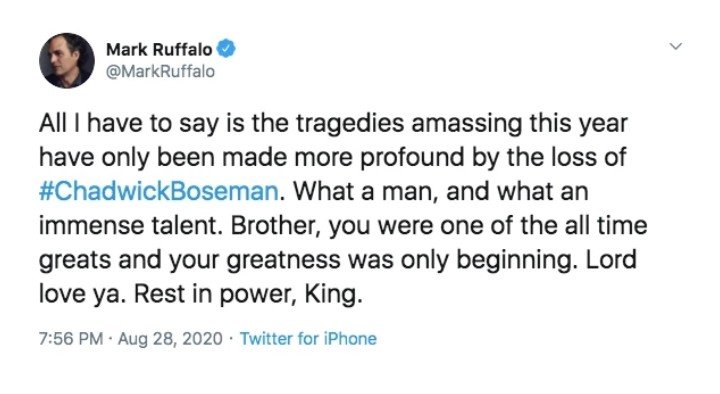Click the word "tragedies" in the tweet
The height and width of the screenshot is (394, 720).
[349, 124]
